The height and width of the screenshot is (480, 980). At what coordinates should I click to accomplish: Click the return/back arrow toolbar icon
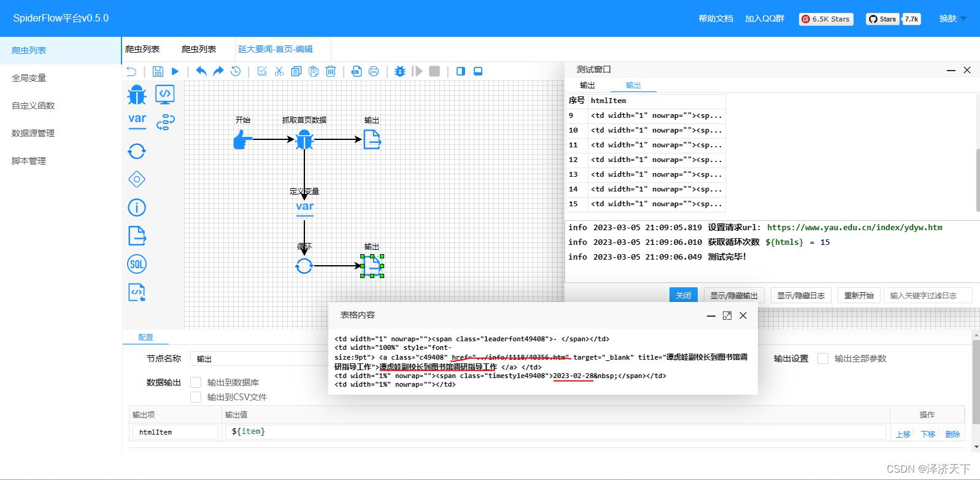(x=131, y=71)
